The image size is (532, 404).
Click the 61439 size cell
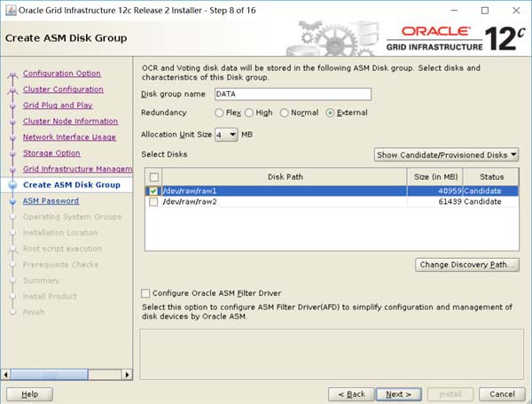(450, 202)
